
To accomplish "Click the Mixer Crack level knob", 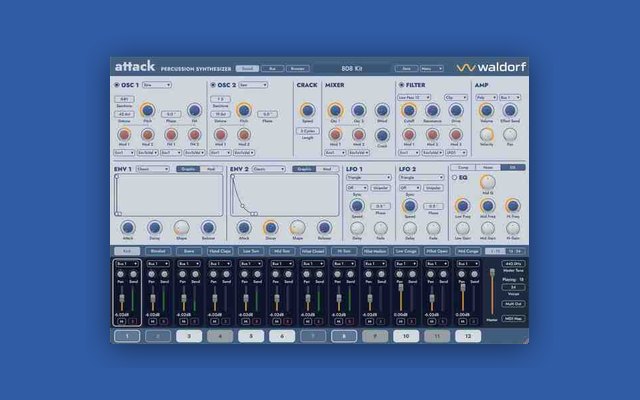I will [x=382, y=135].
